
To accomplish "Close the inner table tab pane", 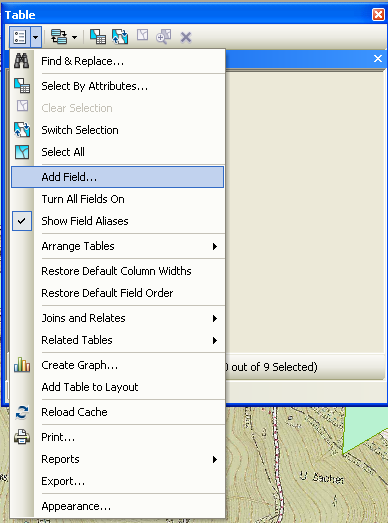I will click(378, 59).
